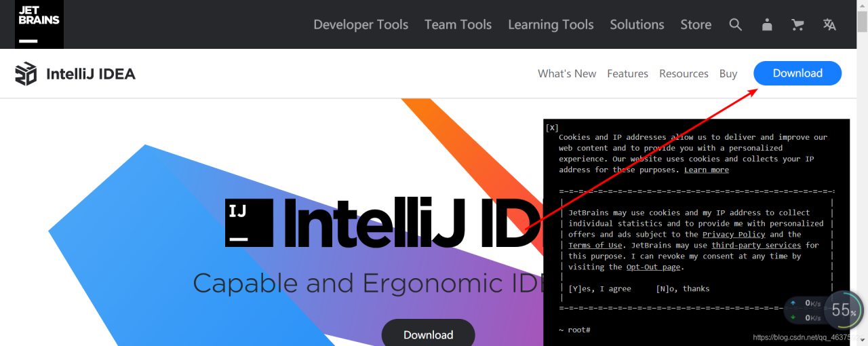Choose [N]o, thanks option
Viewport: 868px width, 346px height.
coord(683,288)
